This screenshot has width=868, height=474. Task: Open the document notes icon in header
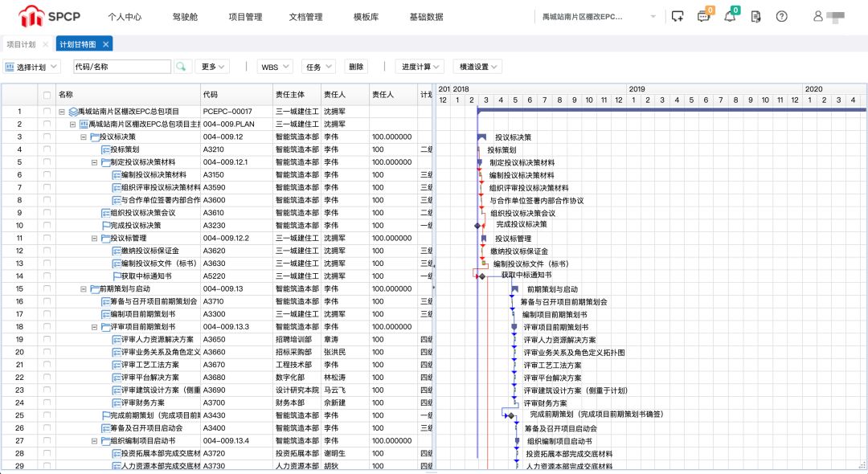click(x=755, y=17)
